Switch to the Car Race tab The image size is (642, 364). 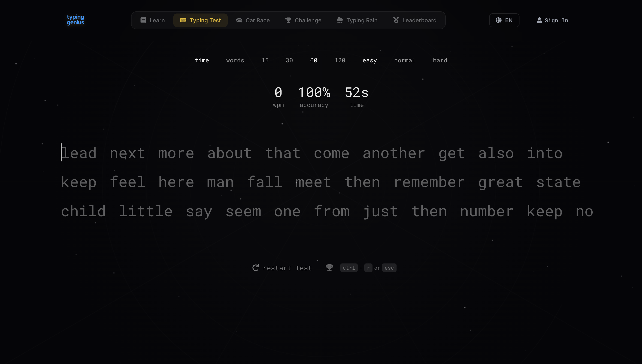coord(253,20)
